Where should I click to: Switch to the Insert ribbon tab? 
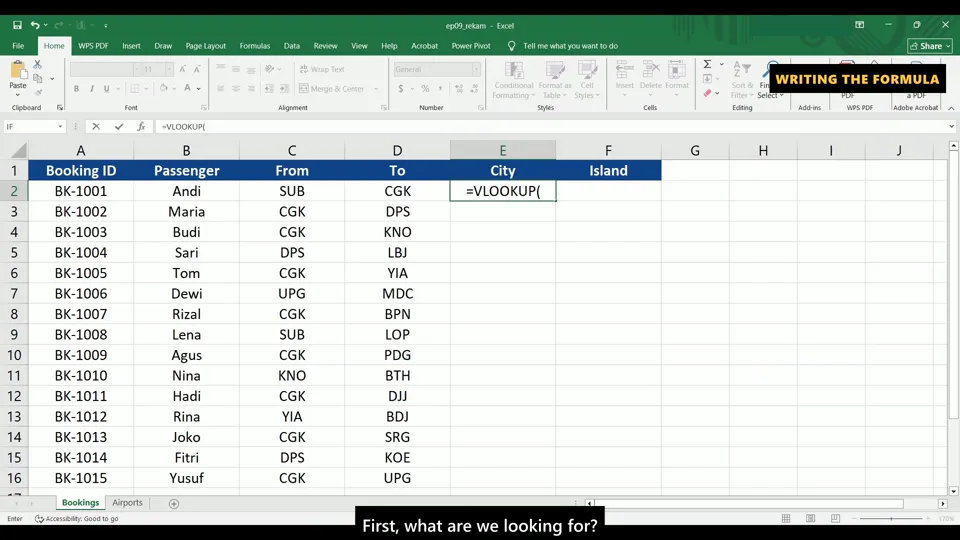tap(131, 46)
